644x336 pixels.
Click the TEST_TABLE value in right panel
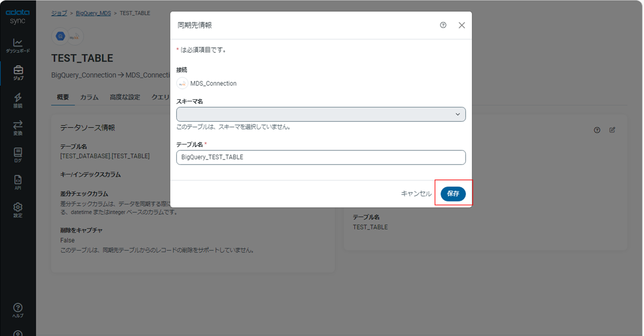370,227
